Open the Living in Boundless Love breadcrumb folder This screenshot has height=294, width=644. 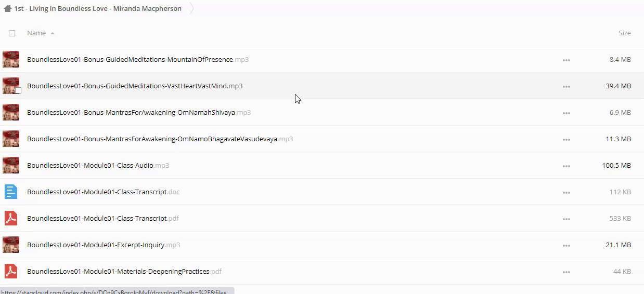click(x=98, y=9)
